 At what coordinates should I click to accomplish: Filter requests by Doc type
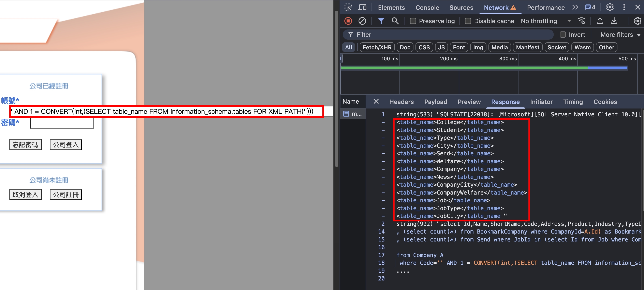tap(405, 47)
